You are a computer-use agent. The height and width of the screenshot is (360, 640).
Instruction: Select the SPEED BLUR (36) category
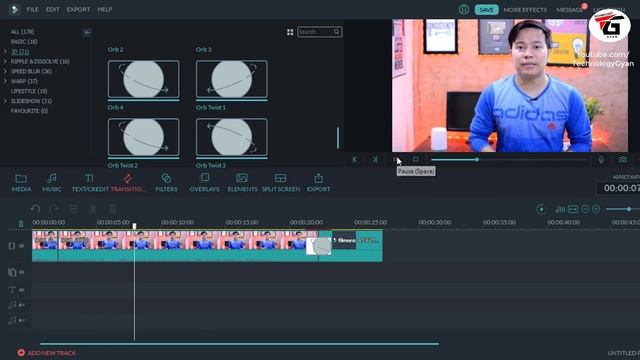pos(31,71)
